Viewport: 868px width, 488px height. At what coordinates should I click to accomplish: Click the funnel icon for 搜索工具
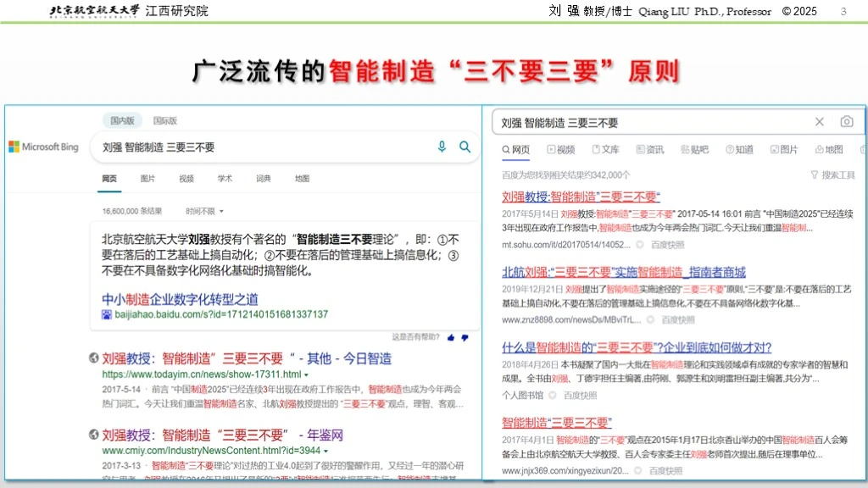[815, 175]
